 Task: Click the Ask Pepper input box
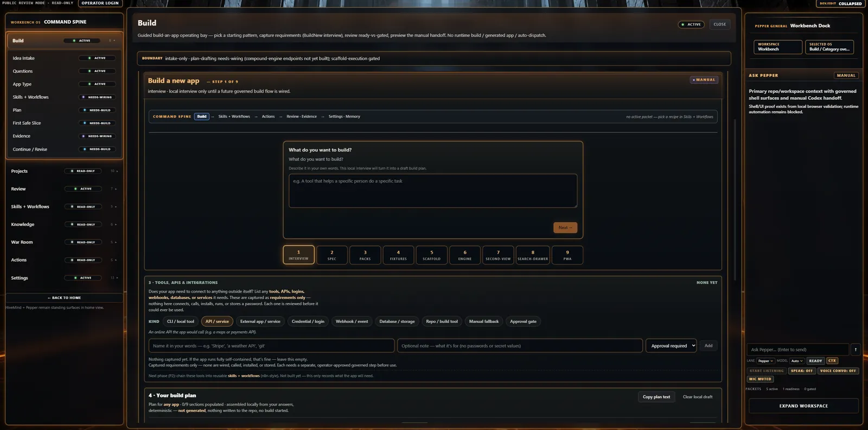[797, 350]
